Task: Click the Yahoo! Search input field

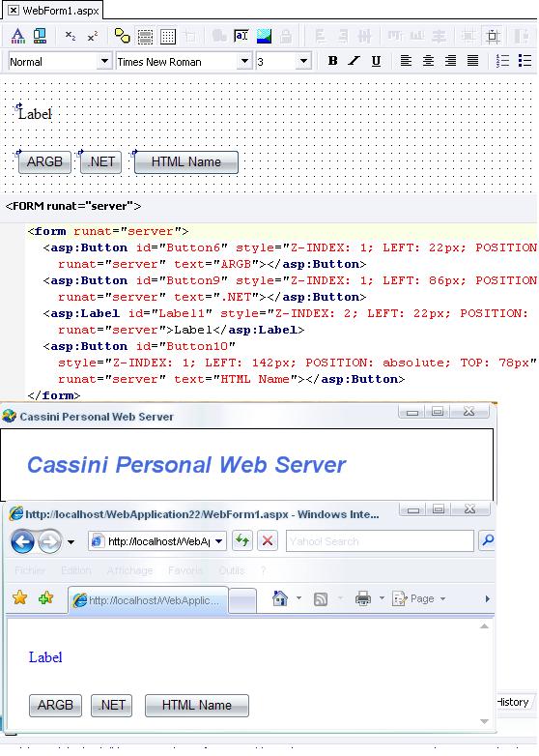Action: (380, 541)
